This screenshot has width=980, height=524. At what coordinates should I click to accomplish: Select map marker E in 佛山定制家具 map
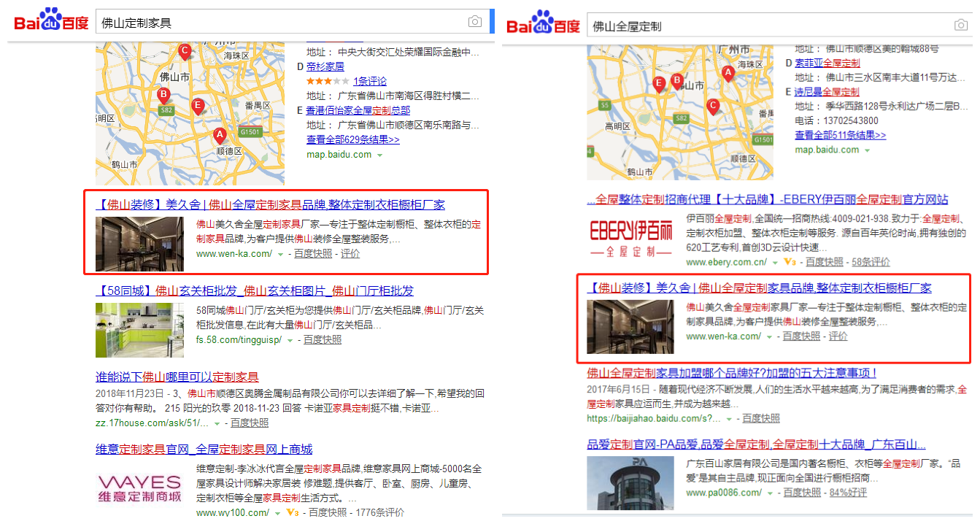pos(197,106)
